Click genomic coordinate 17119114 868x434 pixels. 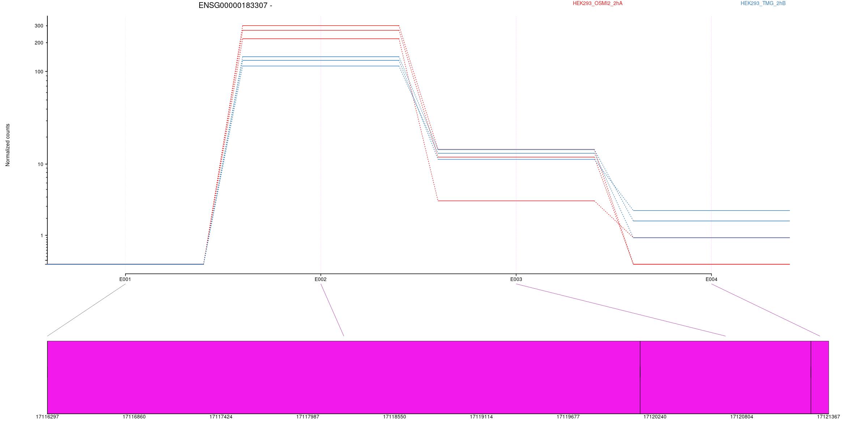[481, 417]
